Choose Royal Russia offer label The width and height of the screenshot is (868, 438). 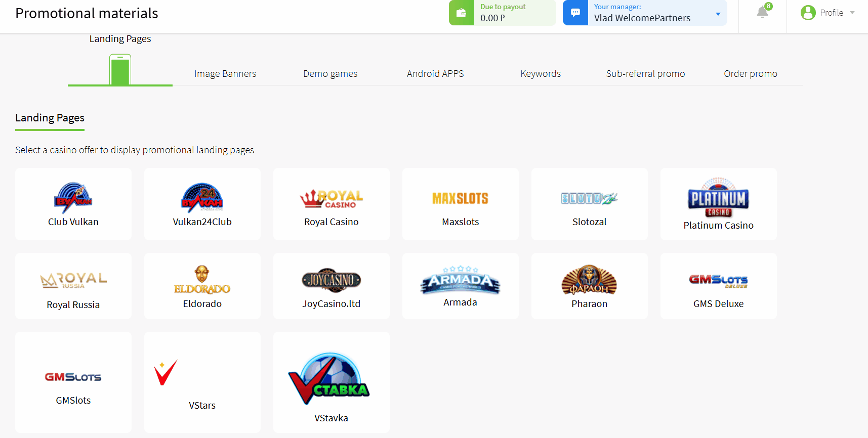(x=73, y=305)
